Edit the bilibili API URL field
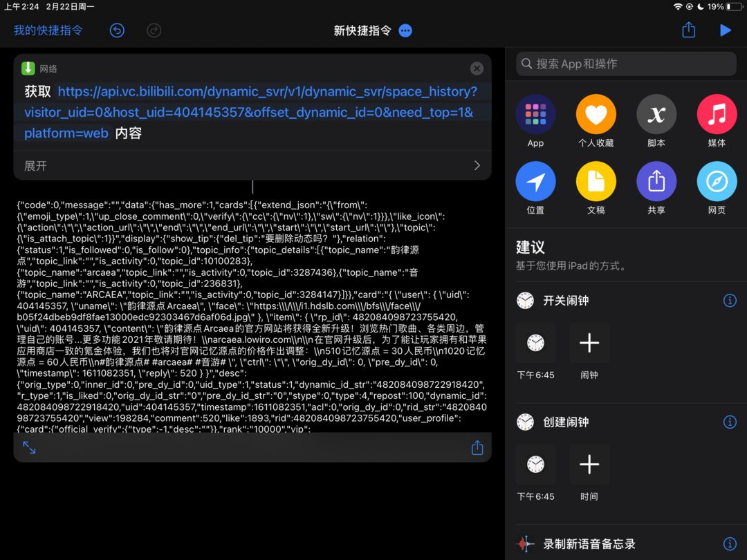 [x=250, y=113]
